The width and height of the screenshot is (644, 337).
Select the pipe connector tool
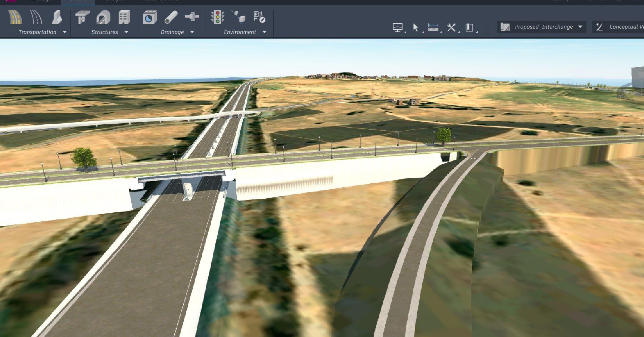point(192,17)
